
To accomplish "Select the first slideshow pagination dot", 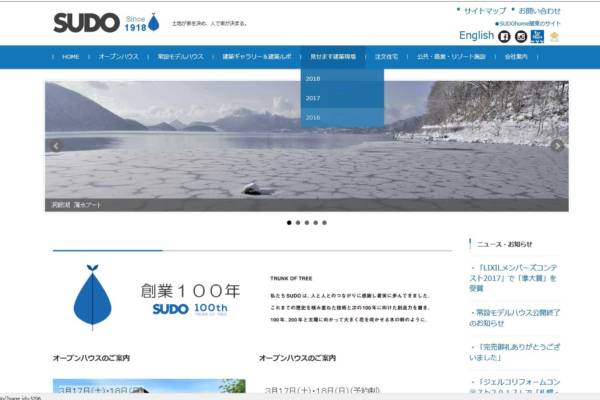I will tap(289, 223).
